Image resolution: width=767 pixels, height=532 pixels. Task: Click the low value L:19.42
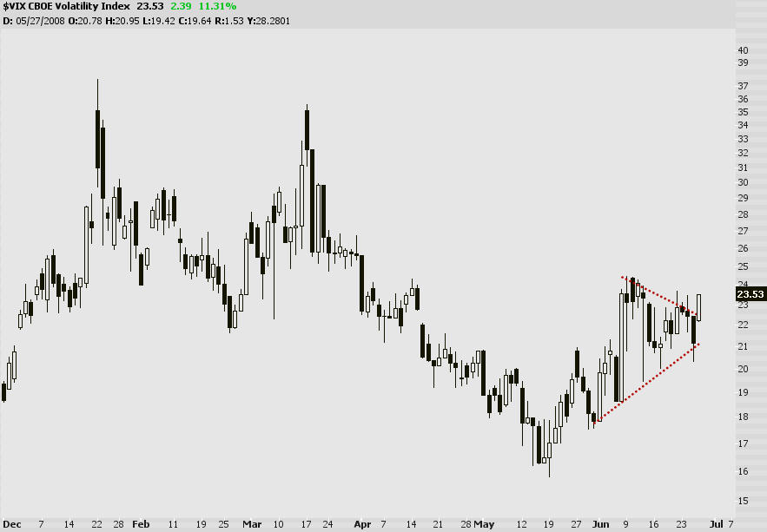[x=158, y=21]
